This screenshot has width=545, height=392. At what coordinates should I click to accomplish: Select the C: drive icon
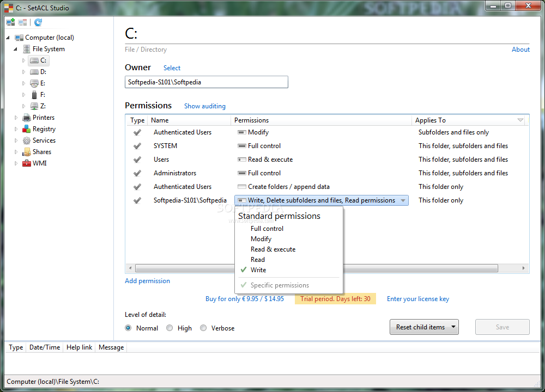[x=34, y=60]
